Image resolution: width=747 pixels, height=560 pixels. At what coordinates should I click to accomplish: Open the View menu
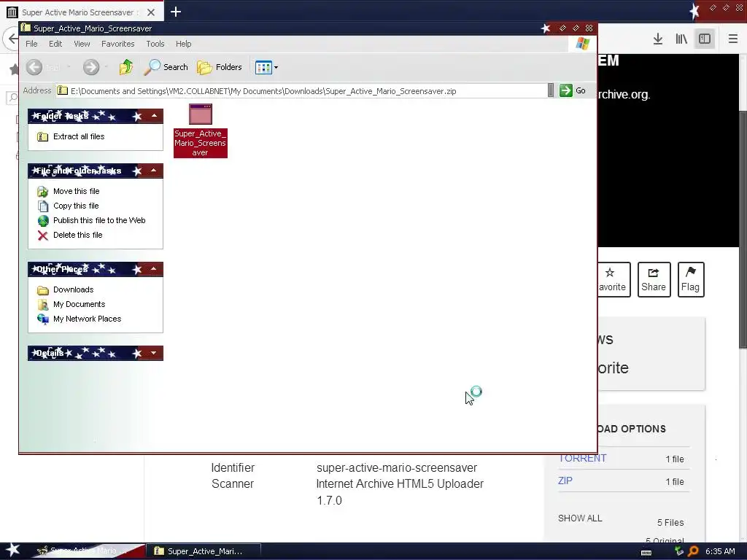tap(82, 44)
